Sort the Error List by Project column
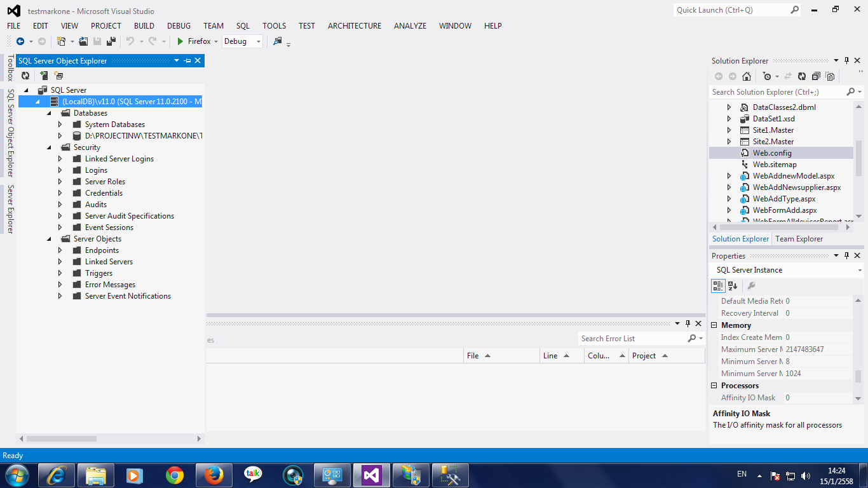868x488 pixels. pos(667,356)
